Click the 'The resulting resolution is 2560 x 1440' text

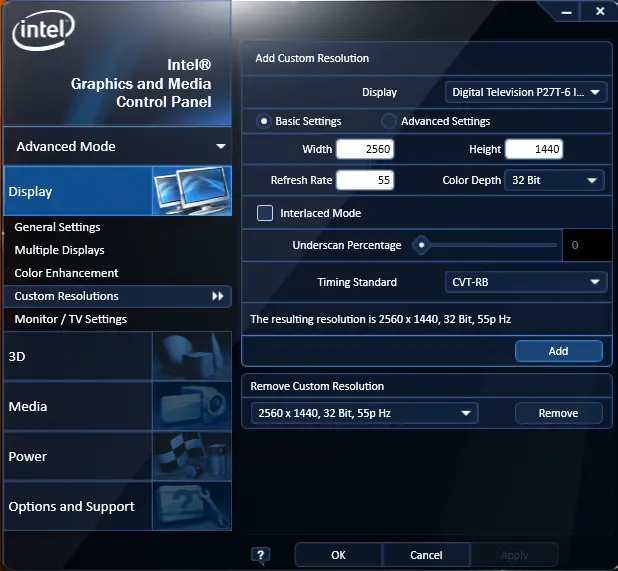coord(380,319)
